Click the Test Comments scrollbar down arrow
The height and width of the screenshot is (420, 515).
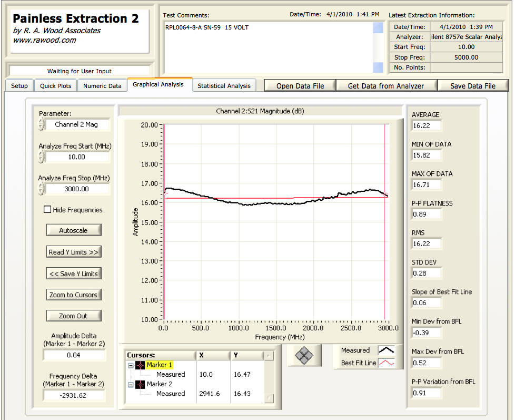tap(378, 67)
